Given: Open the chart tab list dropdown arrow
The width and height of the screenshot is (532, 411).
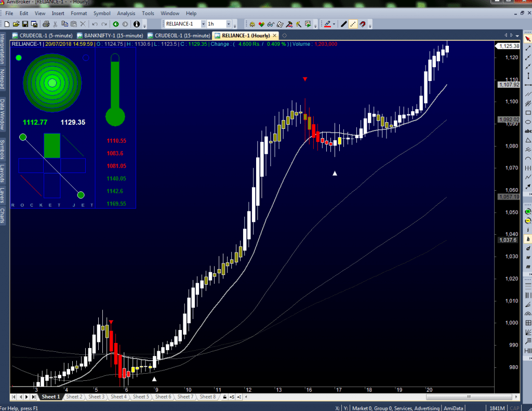Looking at the screenshot, I should click(x=517, y=36).
